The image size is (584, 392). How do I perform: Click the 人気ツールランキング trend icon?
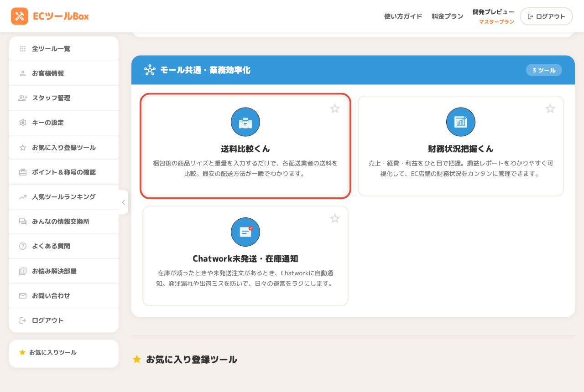click(23, 197)
